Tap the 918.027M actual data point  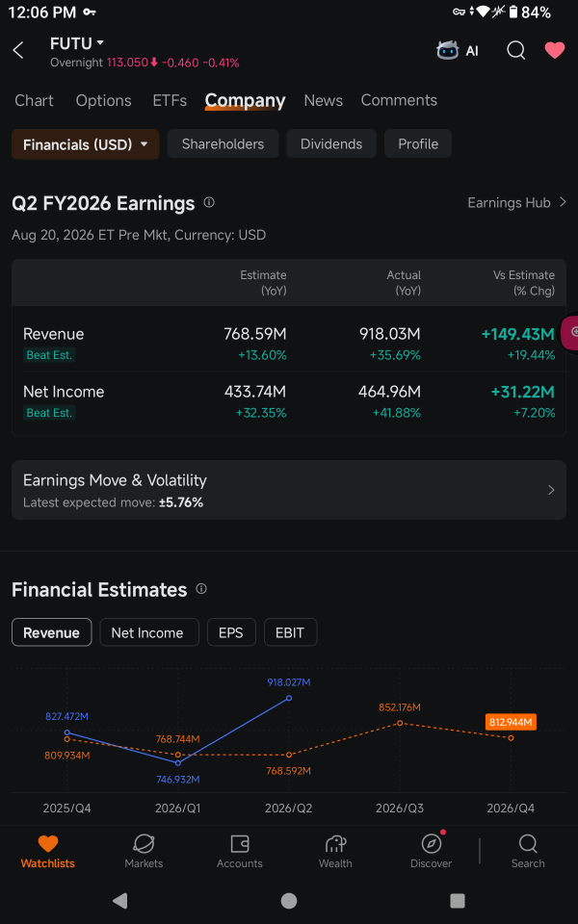289,698
